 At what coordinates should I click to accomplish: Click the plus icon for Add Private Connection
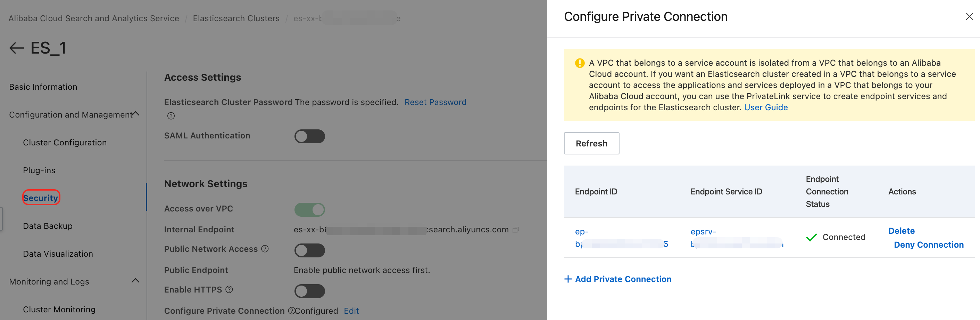567,279
